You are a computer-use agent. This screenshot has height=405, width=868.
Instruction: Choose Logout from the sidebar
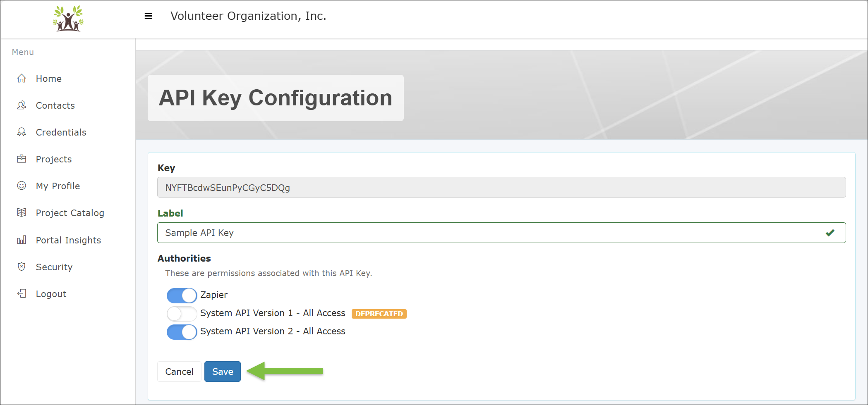[51, 294]
